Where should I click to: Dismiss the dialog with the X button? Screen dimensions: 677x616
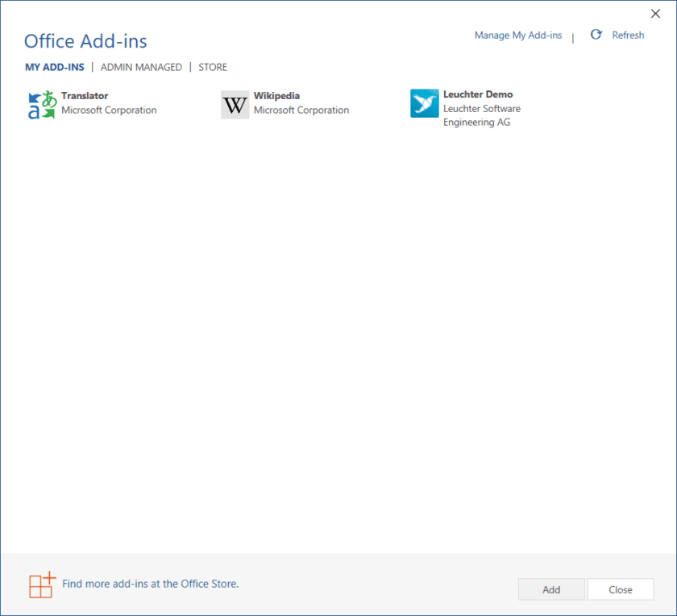(655, 13)
